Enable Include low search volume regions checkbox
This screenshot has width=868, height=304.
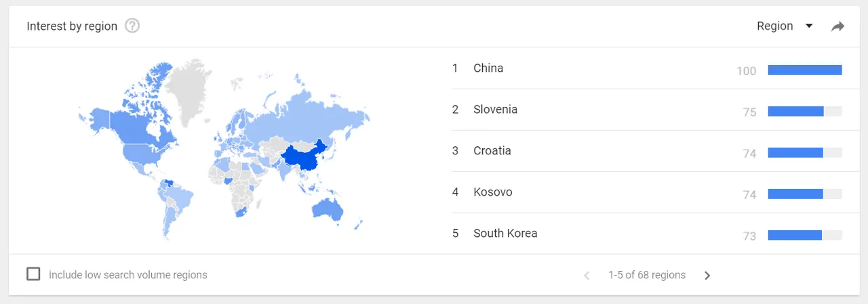[33, 274]
